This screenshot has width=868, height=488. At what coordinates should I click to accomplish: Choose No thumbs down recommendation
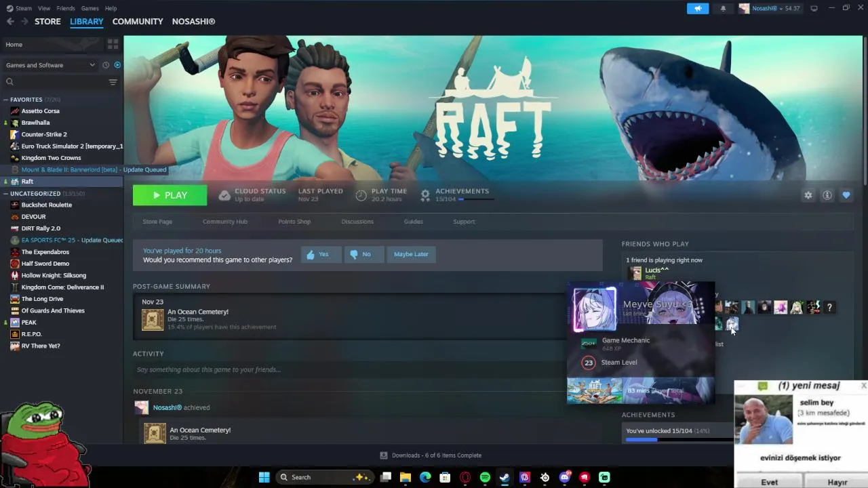tap(363, 254)
